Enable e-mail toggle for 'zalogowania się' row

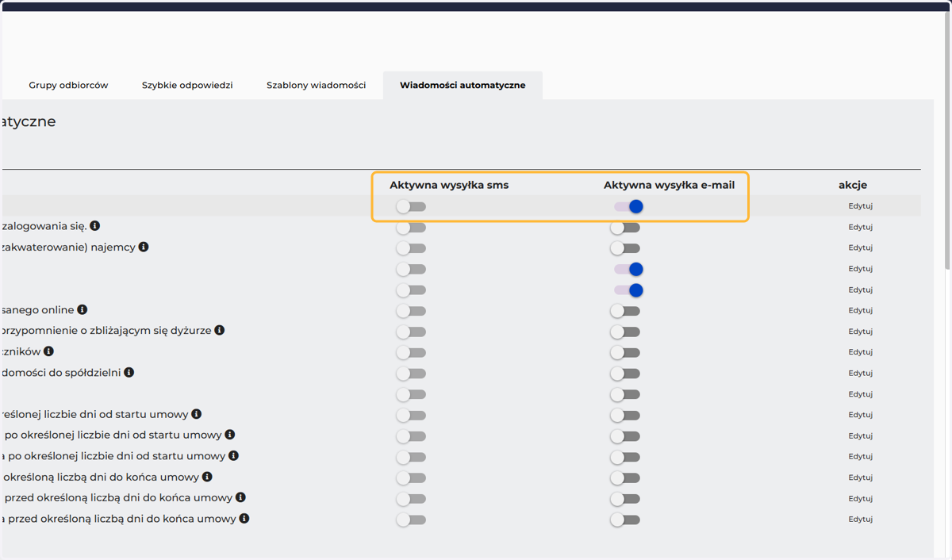point(625,228)
